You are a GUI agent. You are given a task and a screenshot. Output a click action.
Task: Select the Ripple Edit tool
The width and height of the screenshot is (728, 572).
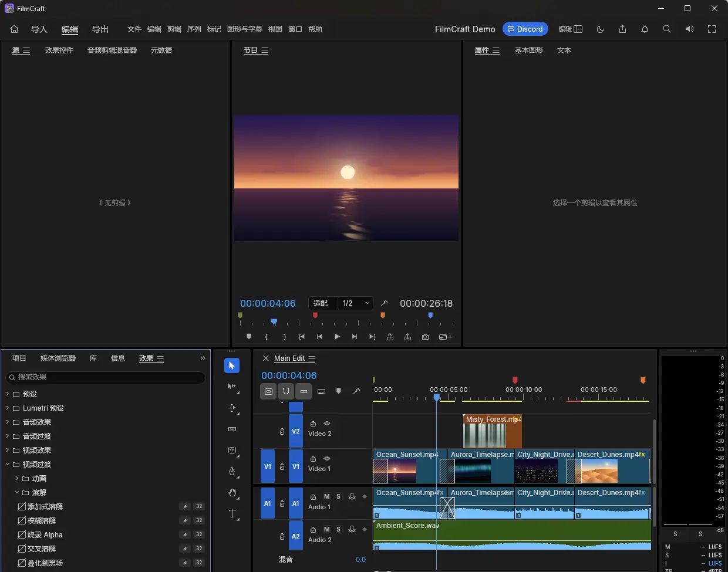(x=232, y=408)
